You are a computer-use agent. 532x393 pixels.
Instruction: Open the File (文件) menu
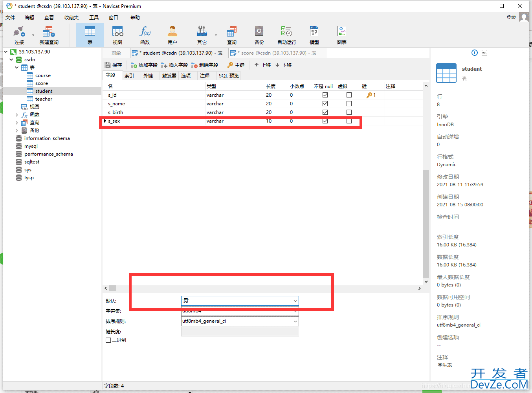(x=10, y=17)
